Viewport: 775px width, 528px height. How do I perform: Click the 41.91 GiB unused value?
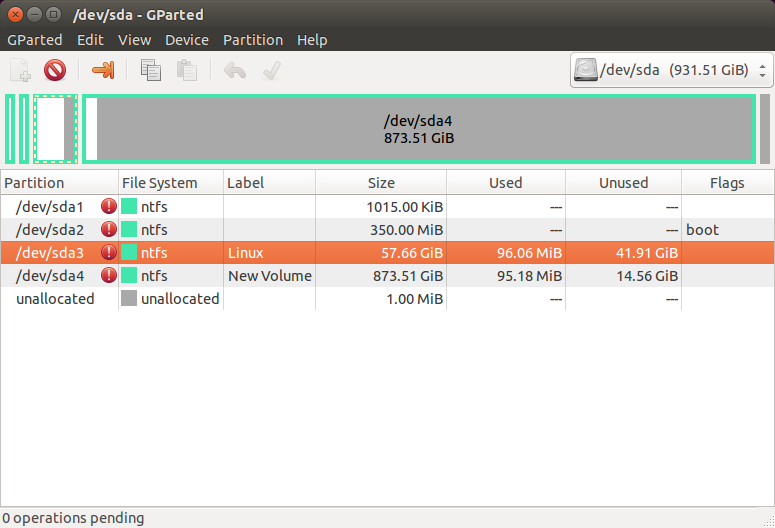pyautogui.click(x=647, y=253)
